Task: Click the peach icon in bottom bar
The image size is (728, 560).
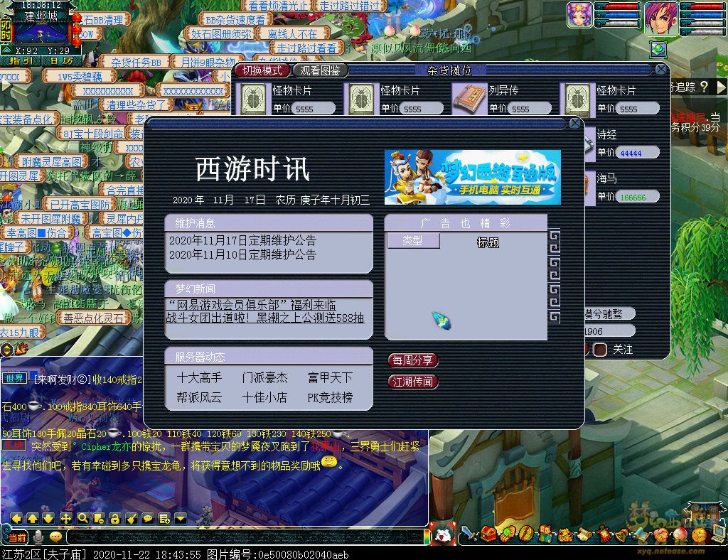Action: click(680, 536)
